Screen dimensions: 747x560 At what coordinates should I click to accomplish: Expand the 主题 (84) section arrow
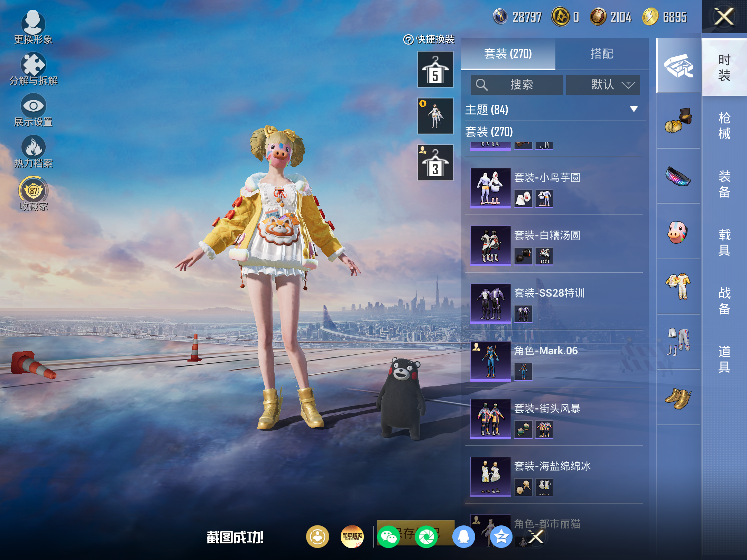tap(634, 109)
